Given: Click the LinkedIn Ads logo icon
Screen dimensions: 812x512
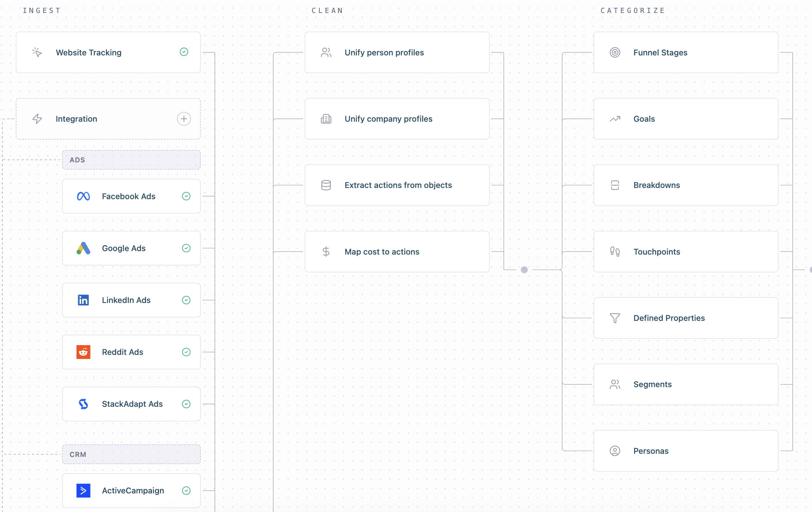Looking at the screenshot, I should tap(83, 300).
